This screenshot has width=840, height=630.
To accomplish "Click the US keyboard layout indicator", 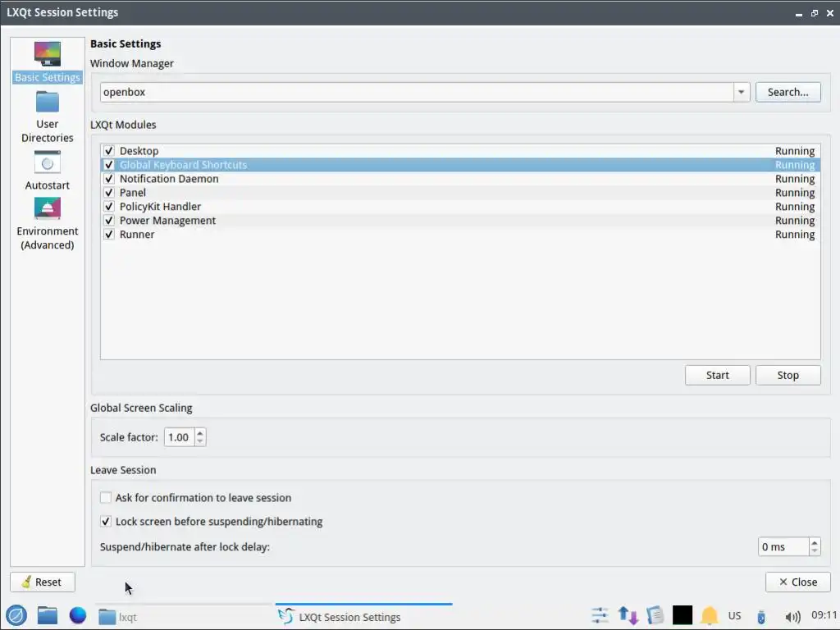I will [x=734, y=615].
